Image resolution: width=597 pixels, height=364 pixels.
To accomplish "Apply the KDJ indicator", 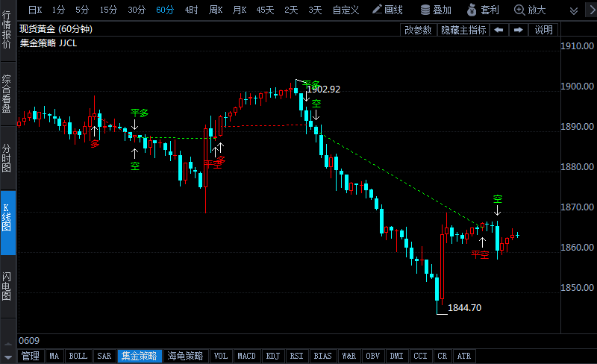I will (272, 356).
